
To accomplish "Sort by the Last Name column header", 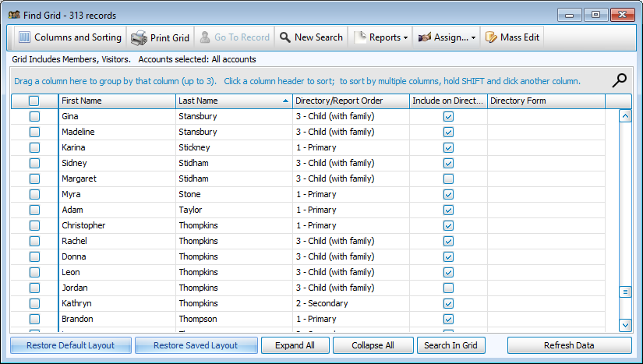I will coord(234,101).
